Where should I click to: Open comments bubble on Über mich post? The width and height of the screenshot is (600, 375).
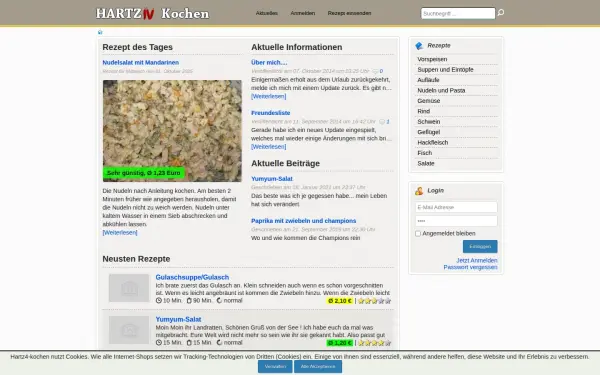point(375,71)
